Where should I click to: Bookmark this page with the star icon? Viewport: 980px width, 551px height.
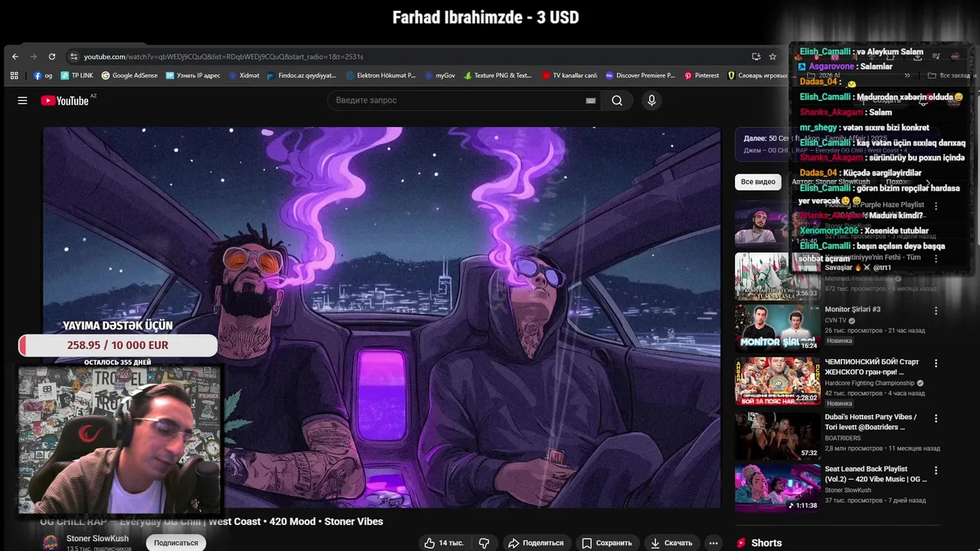(x=773, y=57)
